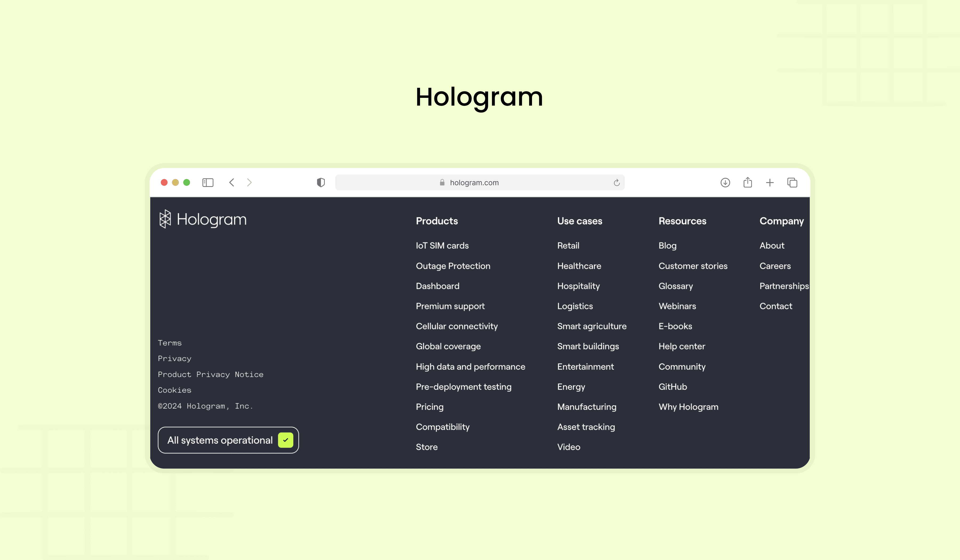Toggle the Safari sidebar icon

coord(208,182)
